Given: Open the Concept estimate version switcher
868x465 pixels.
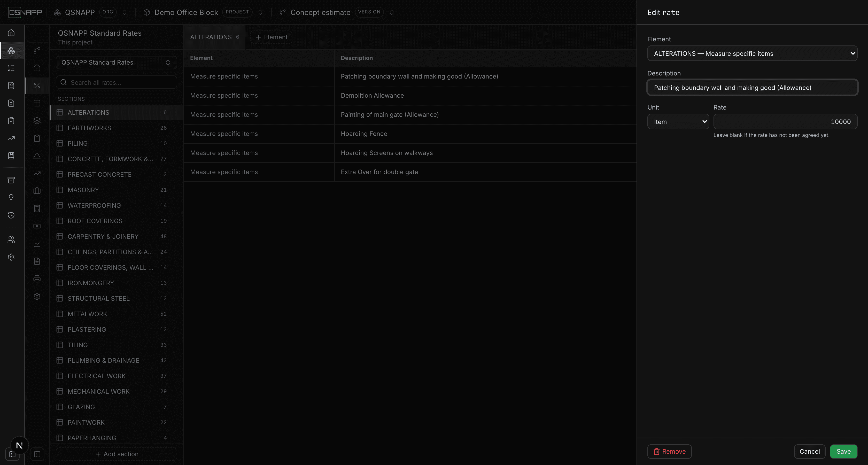Looking at the screenshot, I should (x=392, y=12).
